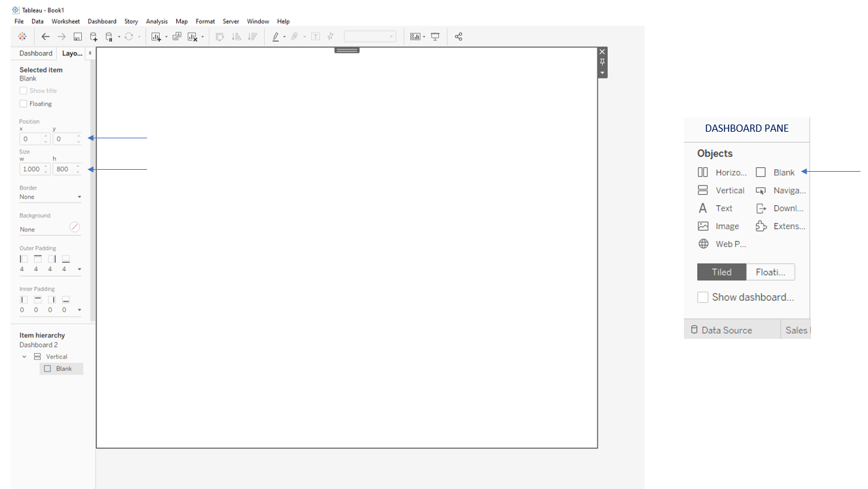Open the Show Me cards dropdown arrow
The width and height of the screenshot is (868, 489).
(x=425, y=37)
